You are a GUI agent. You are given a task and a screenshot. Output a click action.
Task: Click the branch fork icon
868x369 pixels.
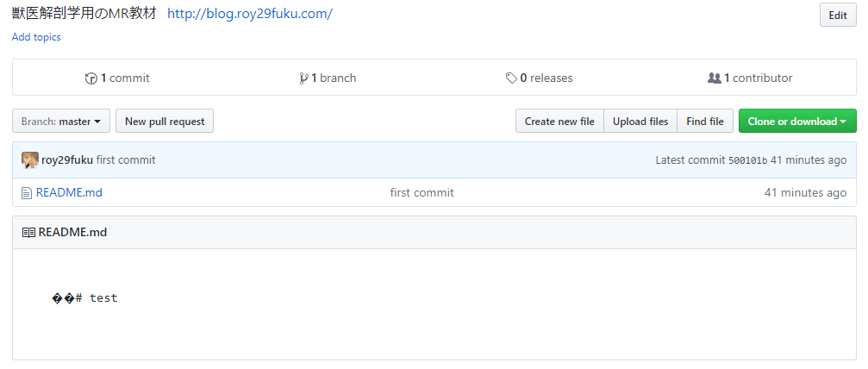click(303, 78)
